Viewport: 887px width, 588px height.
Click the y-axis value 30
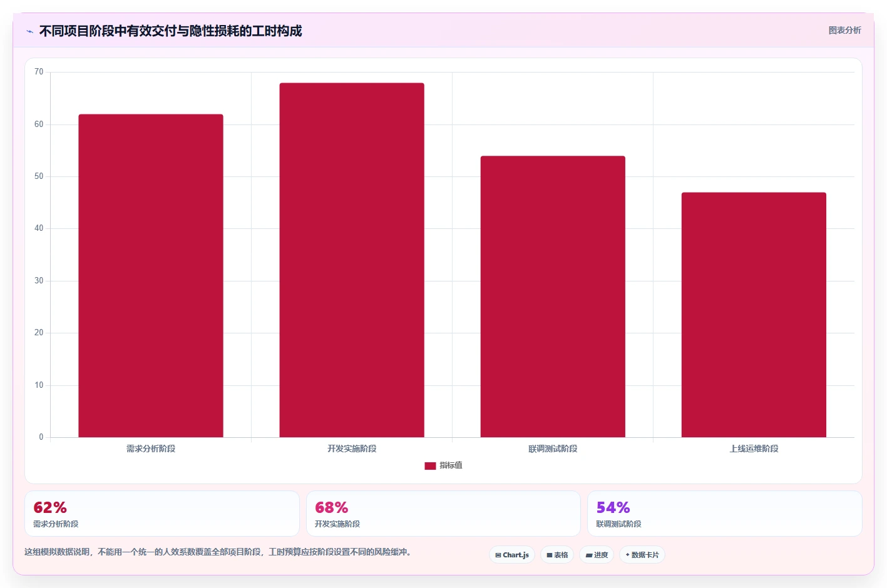pyautogui.click(x=39, y=281)
